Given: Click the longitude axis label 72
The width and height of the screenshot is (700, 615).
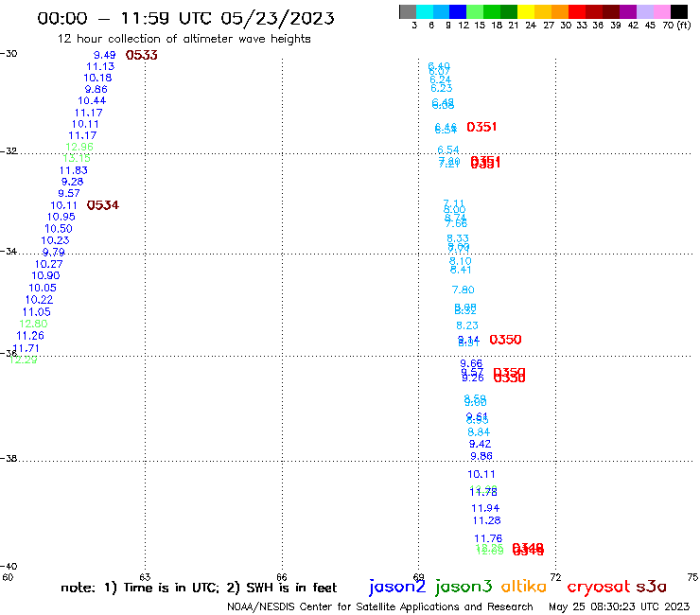Looking at the screenshot, I should [x=556, y=577].
